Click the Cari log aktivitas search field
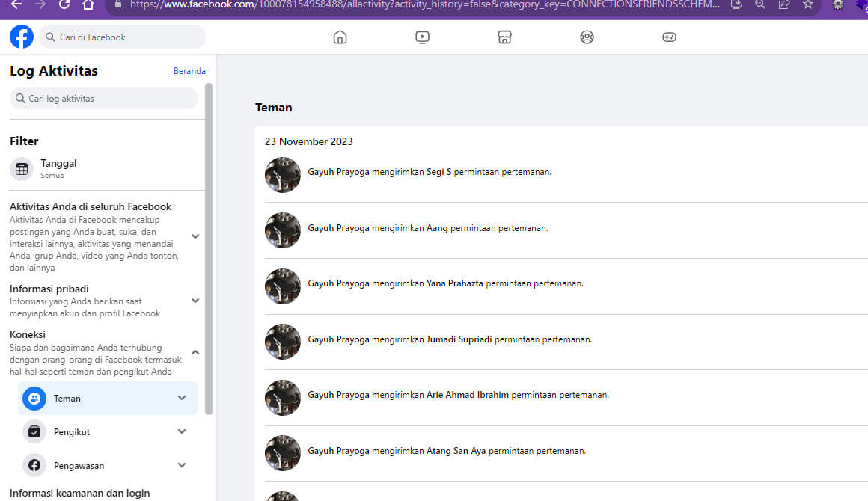This screenshot has width=868, height=501. (104, 99)
